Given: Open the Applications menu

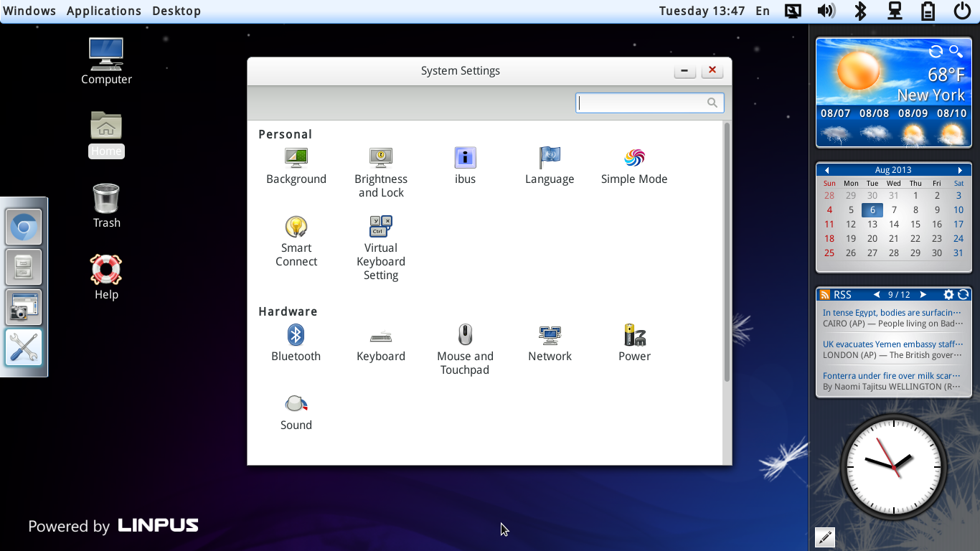Looking at the screenshot, I should [103, 11].
